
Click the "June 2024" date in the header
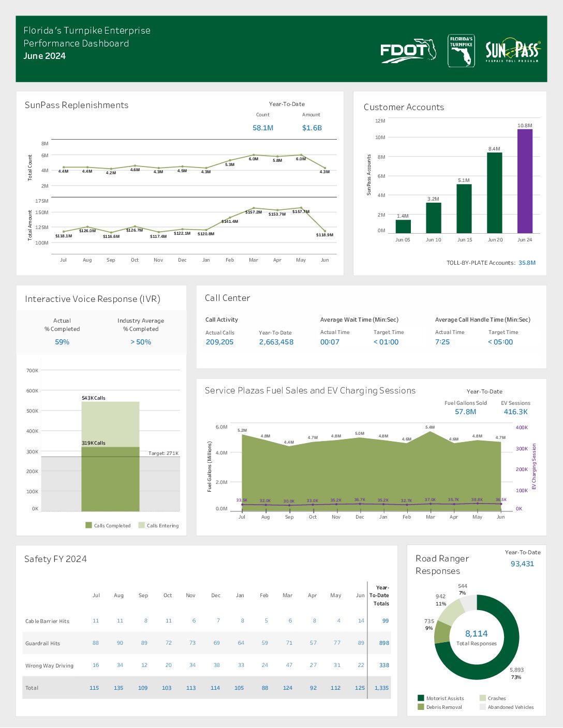(45, 56)
